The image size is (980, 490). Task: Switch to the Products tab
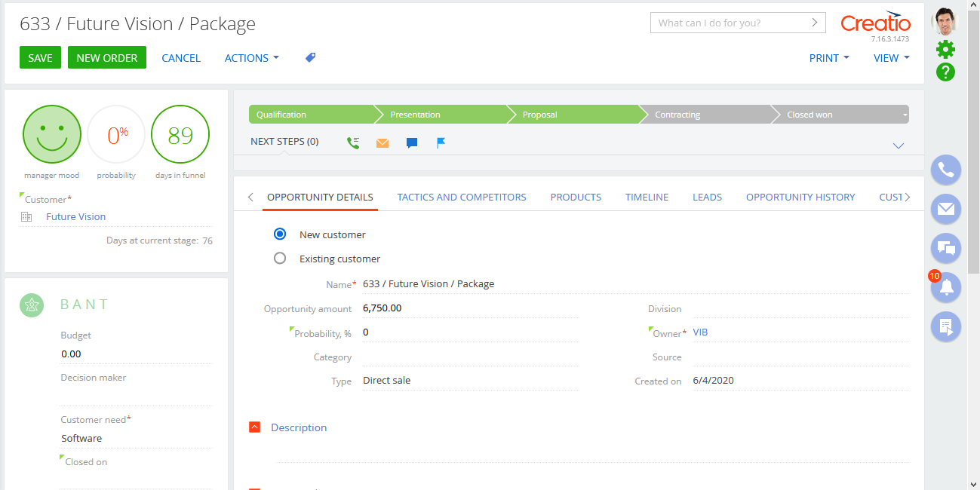tap(575, 197)
